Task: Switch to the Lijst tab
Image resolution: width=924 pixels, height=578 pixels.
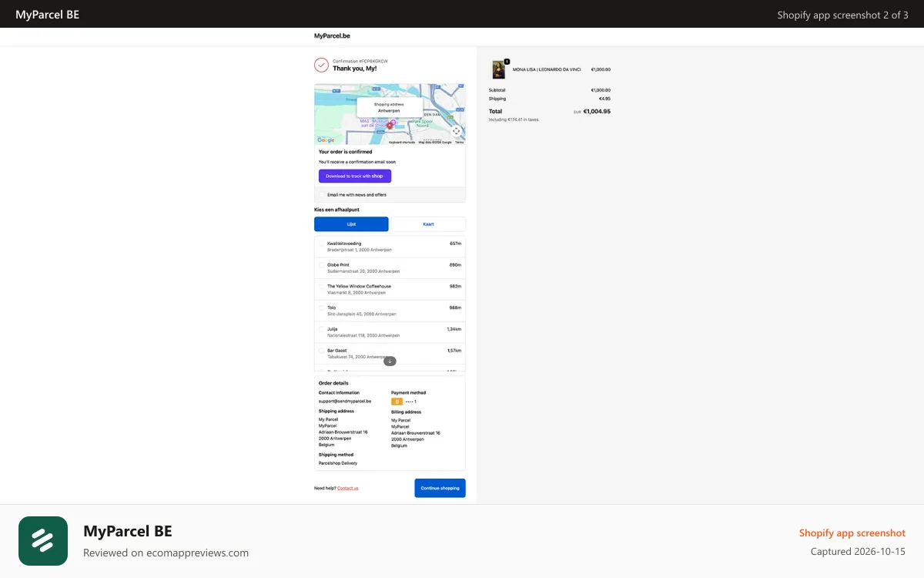Action: [351, 224]
